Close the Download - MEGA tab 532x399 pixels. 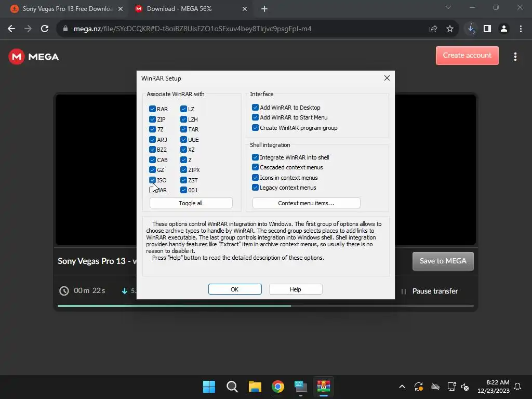click(245, 9)
